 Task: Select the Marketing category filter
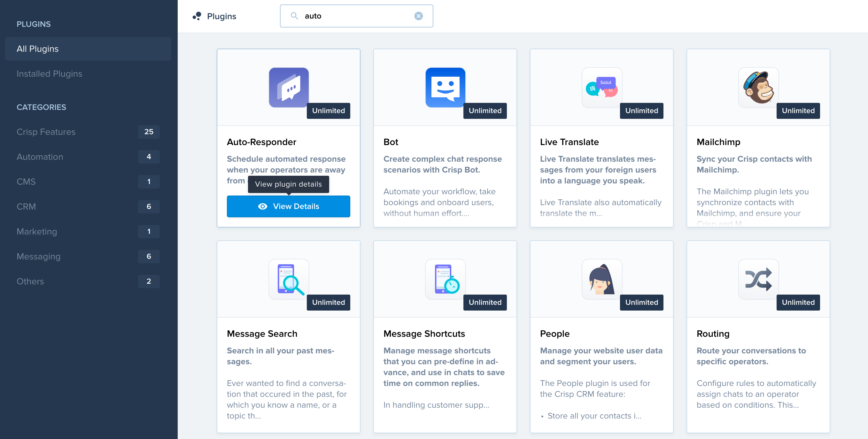click(36, 231)
